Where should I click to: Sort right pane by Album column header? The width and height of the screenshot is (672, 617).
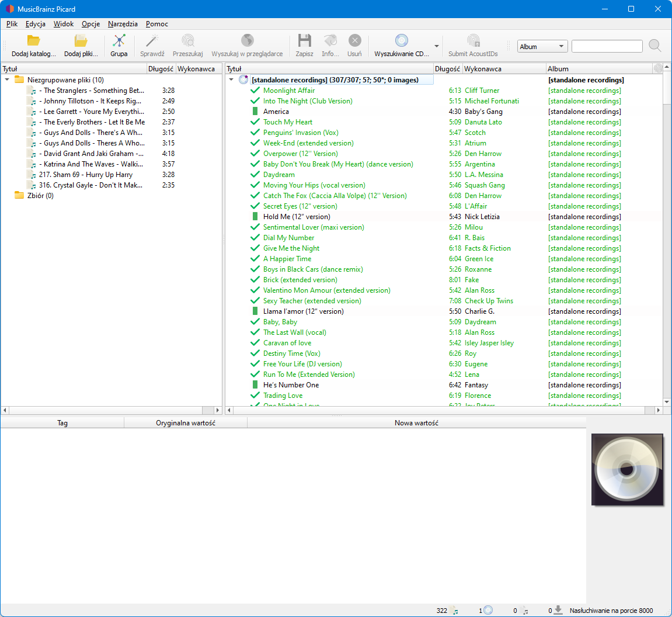point(599,68)
